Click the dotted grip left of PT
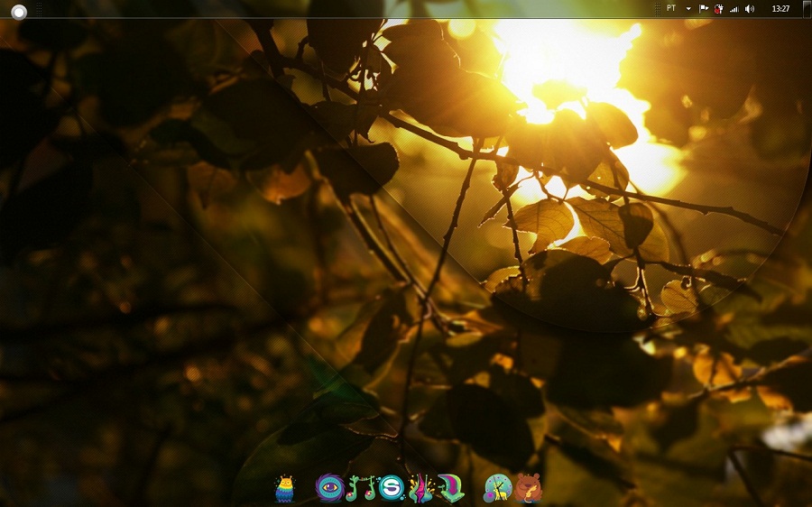The height and width of the screenshot is (507, 812). 657,8
